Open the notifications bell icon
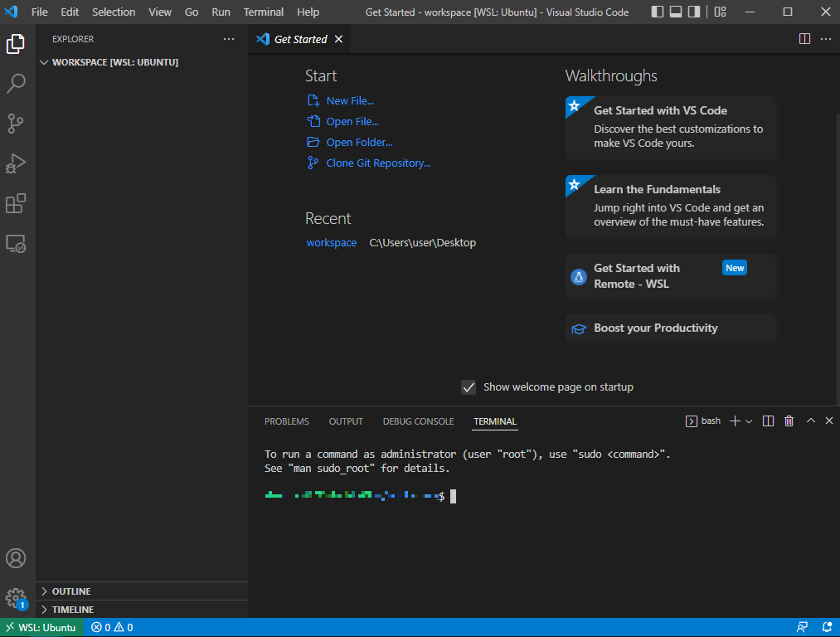The image size is (840, 637). 827,627
